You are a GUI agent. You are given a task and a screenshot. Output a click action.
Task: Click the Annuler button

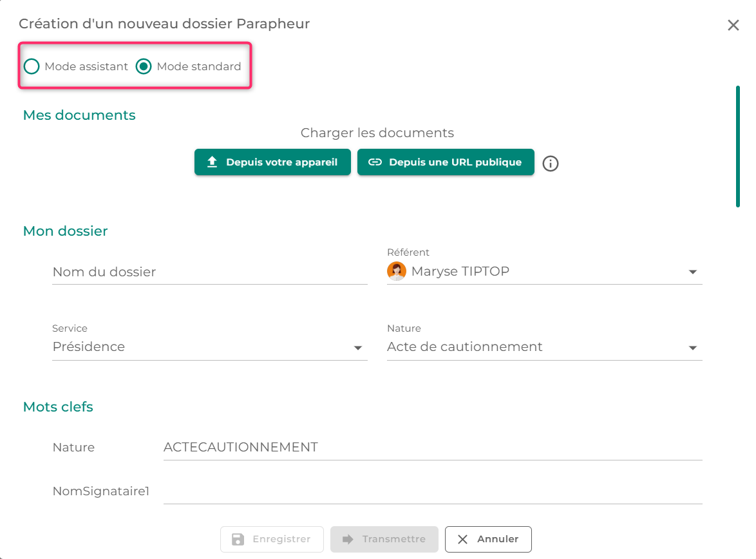coord(488,539)
